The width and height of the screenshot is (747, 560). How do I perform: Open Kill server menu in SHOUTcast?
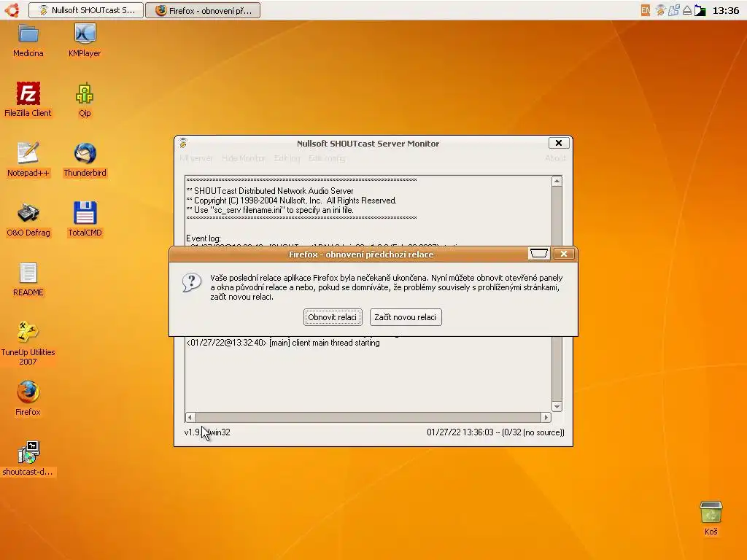point(196,158)
